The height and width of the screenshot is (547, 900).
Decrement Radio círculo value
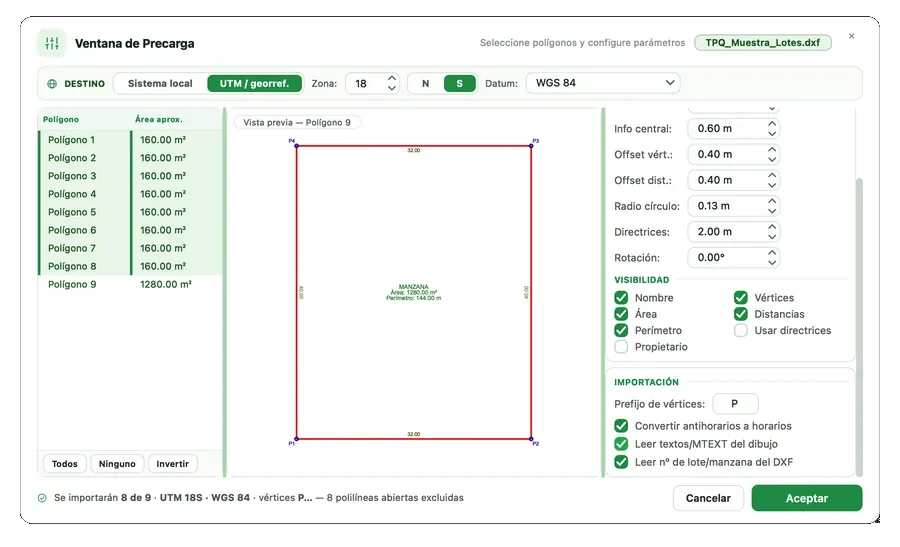[772, 211]
